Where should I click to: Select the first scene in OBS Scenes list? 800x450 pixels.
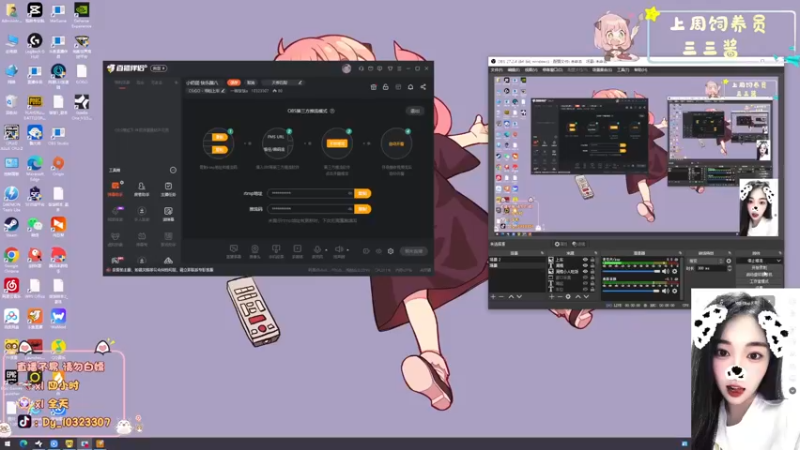pyautogui.click(x=517, y=260)
